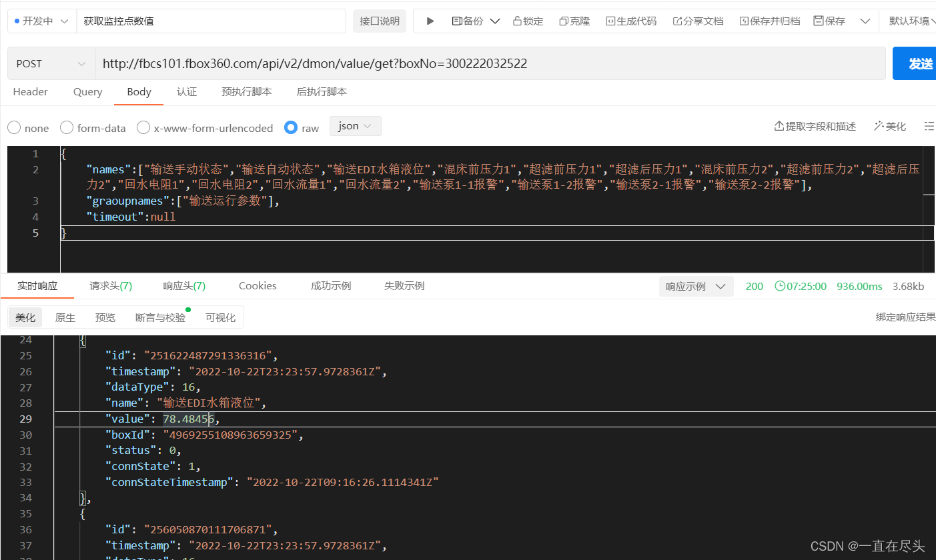The width and height of the screenshot is (936, 560).
Task: Switch to the 响应头(7) tab
Action: point(184,286)
